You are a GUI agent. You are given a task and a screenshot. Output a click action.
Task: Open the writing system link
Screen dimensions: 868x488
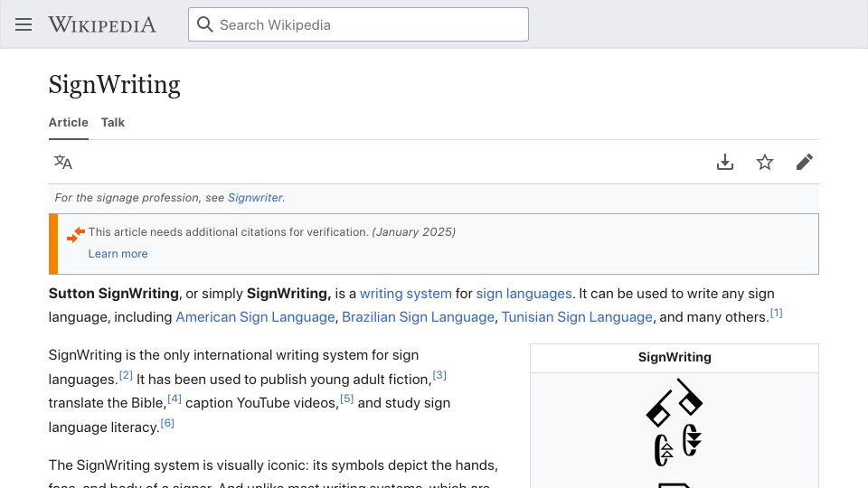click(x=406, y=293)
